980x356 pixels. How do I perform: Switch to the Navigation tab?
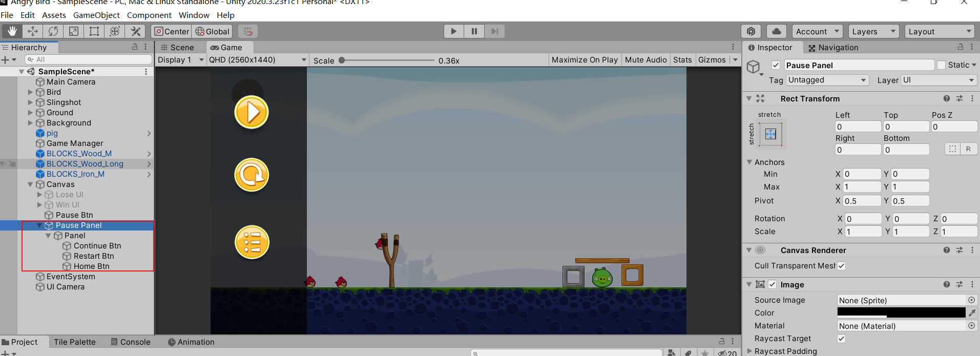(833, 47)
